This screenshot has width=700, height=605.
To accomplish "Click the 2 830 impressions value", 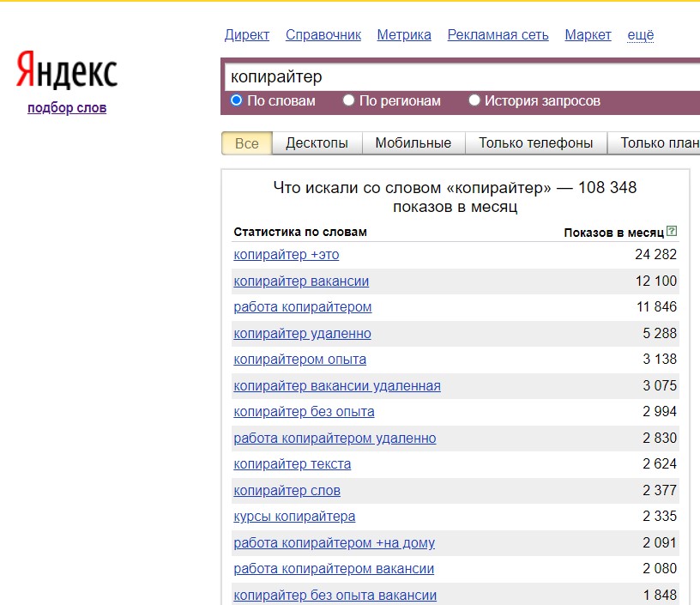I will pyautogui.click(x=660, y=438).
